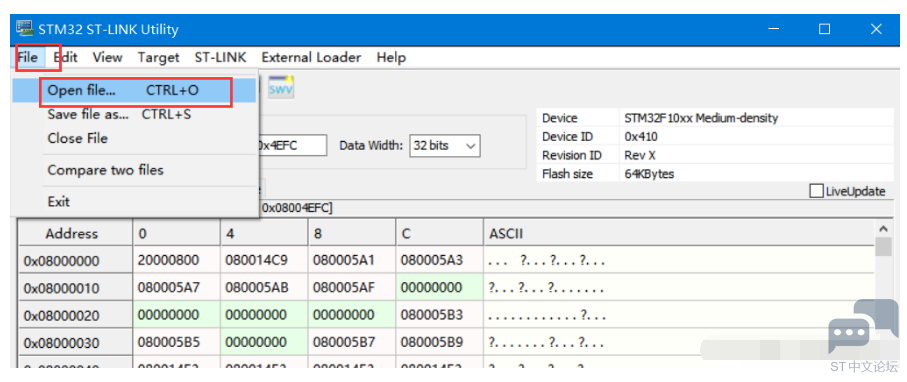The height and width of the screenshot is (382, 907).
Task: Click the STM32 ST-LINK Utility title bar icon
Action: (24, 28)
